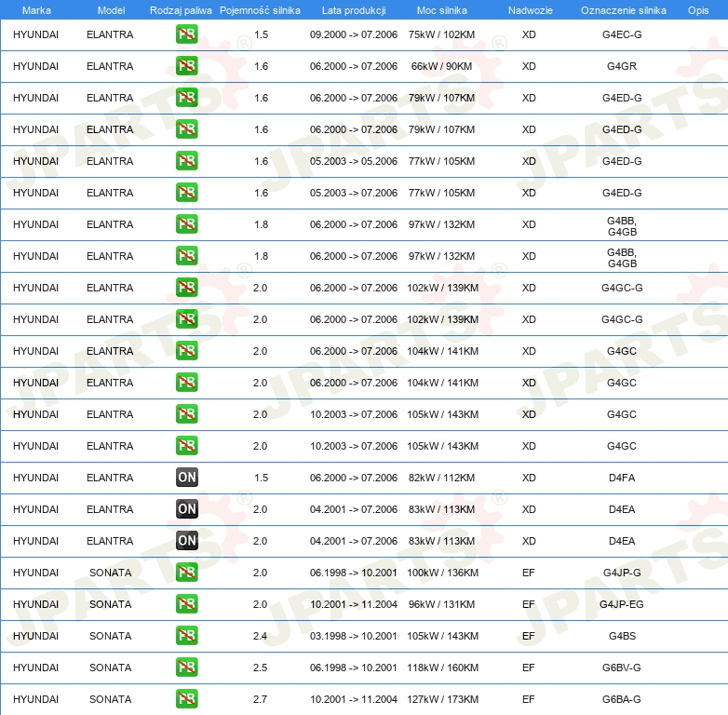
Task: Click the power value 118kW / 160KM
Action: [x=442, y=668]
